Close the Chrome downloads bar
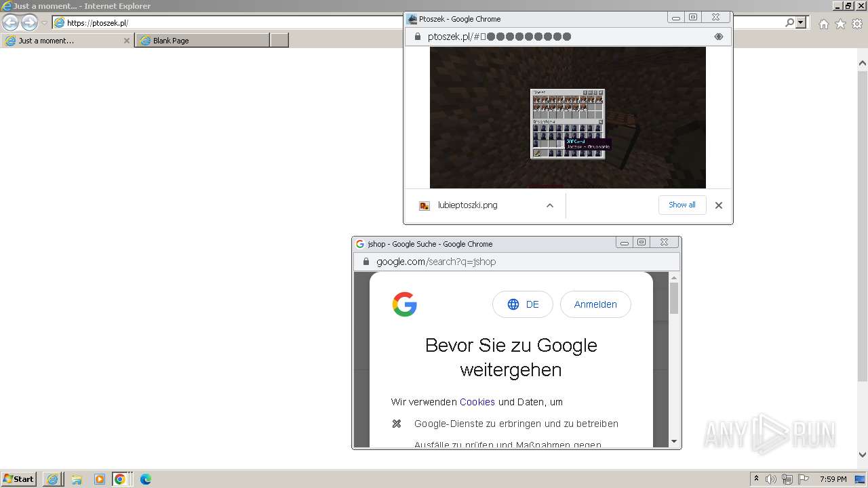The image size is (868, 488). pyautogui.click(x=719, y=205)
